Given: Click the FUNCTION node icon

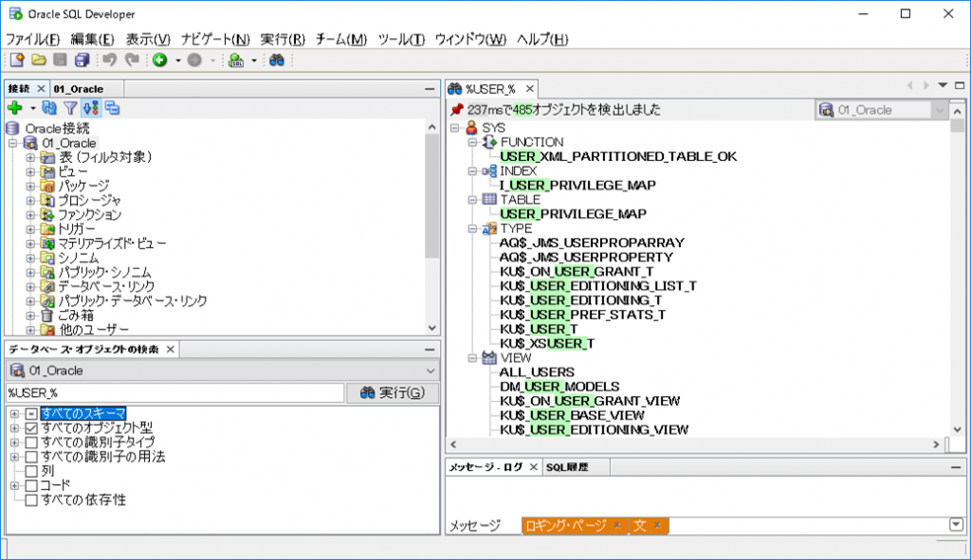Looking at the screenshot, I should coord(489,142).
